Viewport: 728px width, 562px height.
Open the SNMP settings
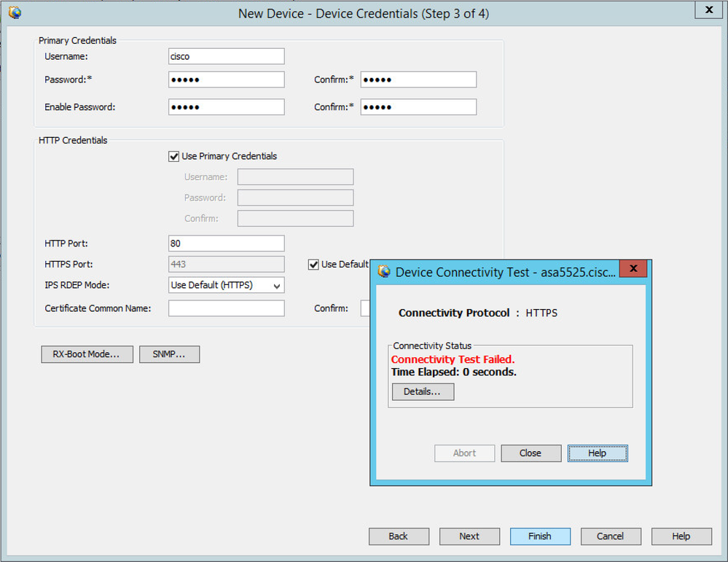(x=170, y=354)
